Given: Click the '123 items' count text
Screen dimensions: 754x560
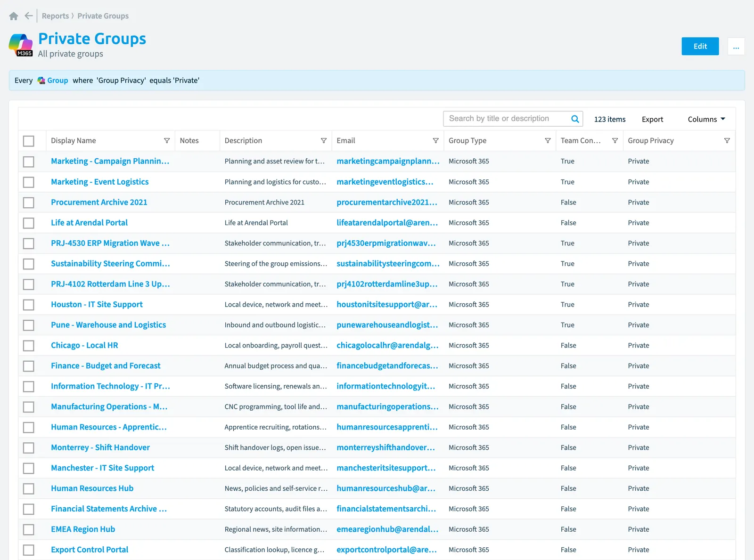Looking at the screenshot, I should [610, 119].
